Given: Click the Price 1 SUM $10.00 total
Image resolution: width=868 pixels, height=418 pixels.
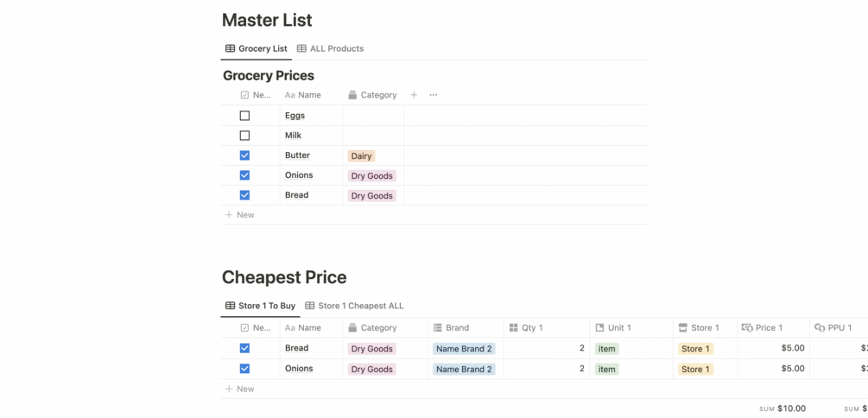Looking at the screenshot, I should tap(782, 408).
